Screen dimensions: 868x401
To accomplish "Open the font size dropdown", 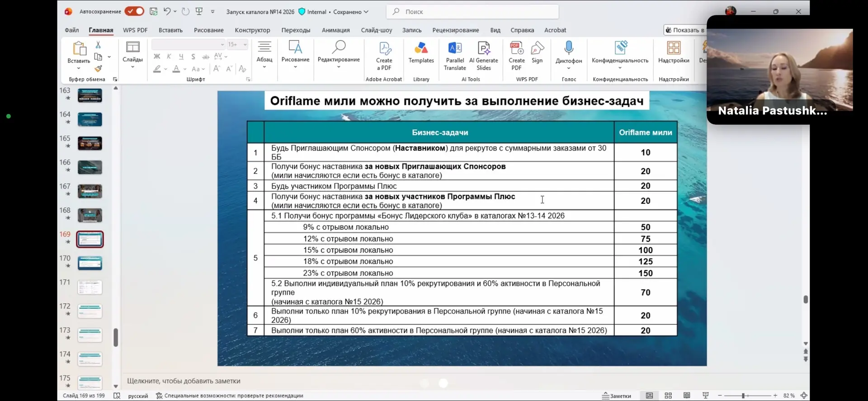I will tap(245, 44).
